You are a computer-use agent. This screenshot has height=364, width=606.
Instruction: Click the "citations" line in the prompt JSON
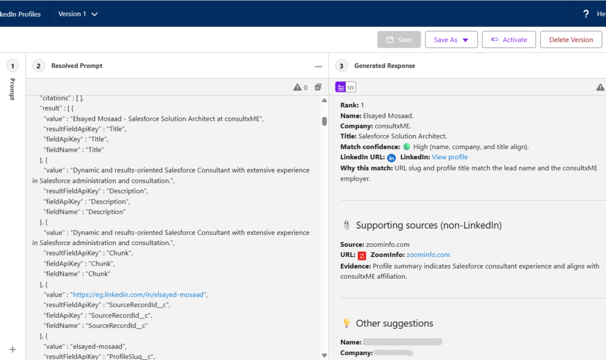tap(62, 98)
